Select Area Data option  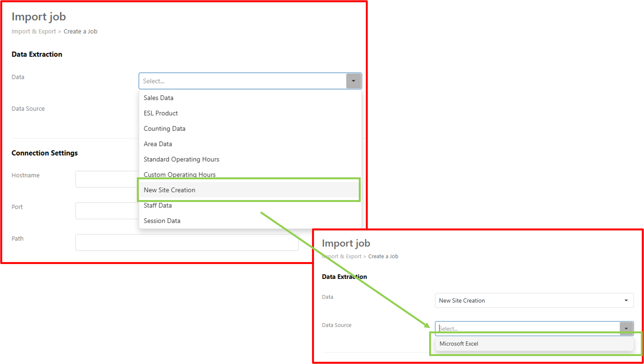(x=158, y=144)
